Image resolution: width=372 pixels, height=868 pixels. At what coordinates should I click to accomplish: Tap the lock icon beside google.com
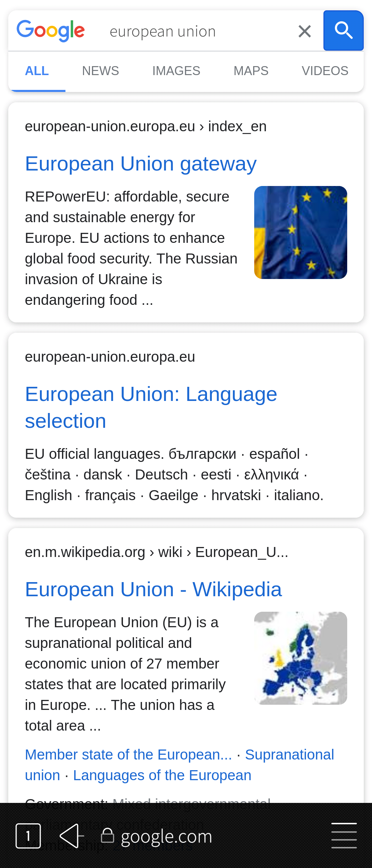[107, 836]
